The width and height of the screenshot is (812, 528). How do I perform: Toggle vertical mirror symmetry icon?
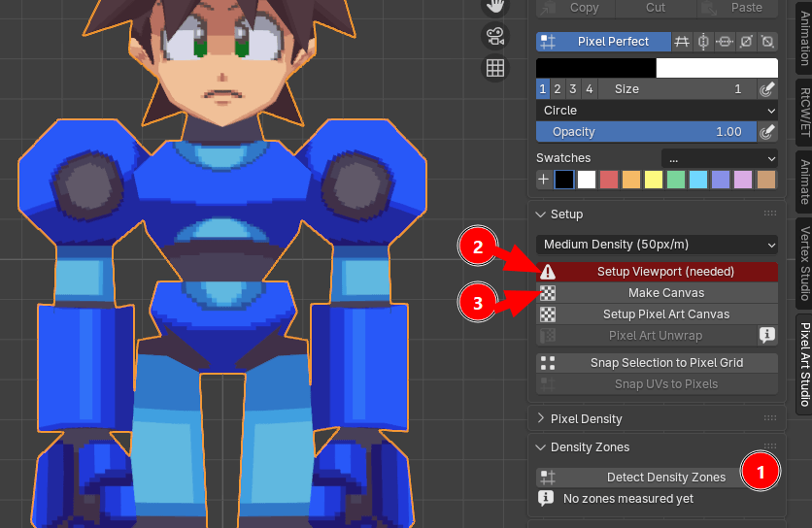[703, 42]
